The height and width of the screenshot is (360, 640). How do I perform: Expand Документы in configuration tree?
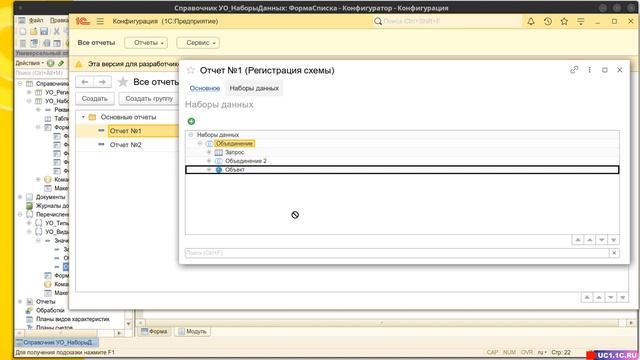[x=20, y=197]
